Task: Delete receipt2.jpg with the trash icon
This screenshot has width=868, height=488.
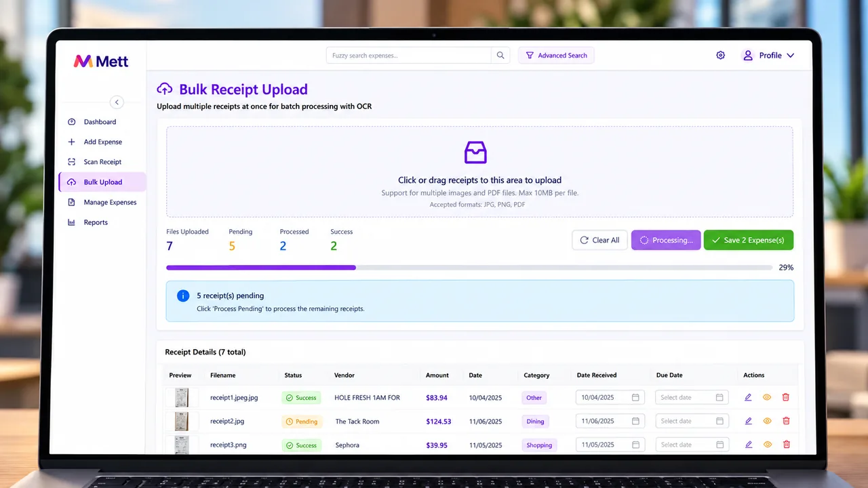Action: [x=786, y=422]
